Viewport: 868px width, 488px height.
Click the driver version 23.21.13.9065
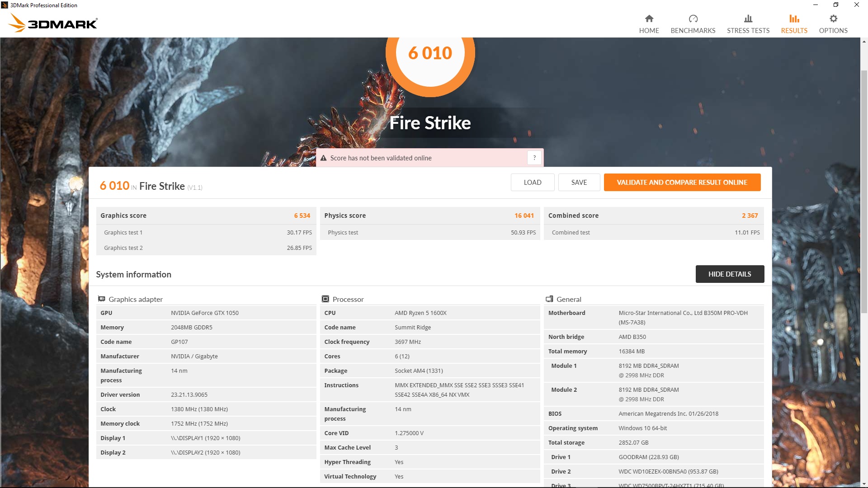point(189,395)
